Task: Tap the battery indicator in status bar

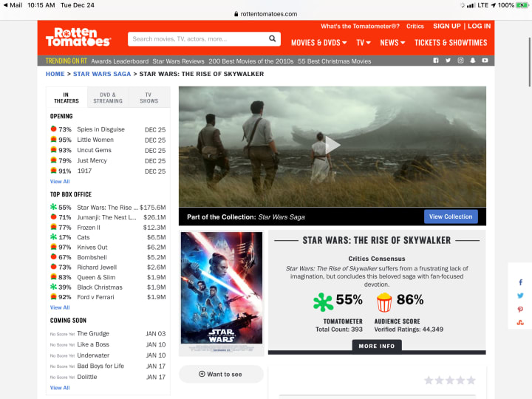Action: (522, 5)
